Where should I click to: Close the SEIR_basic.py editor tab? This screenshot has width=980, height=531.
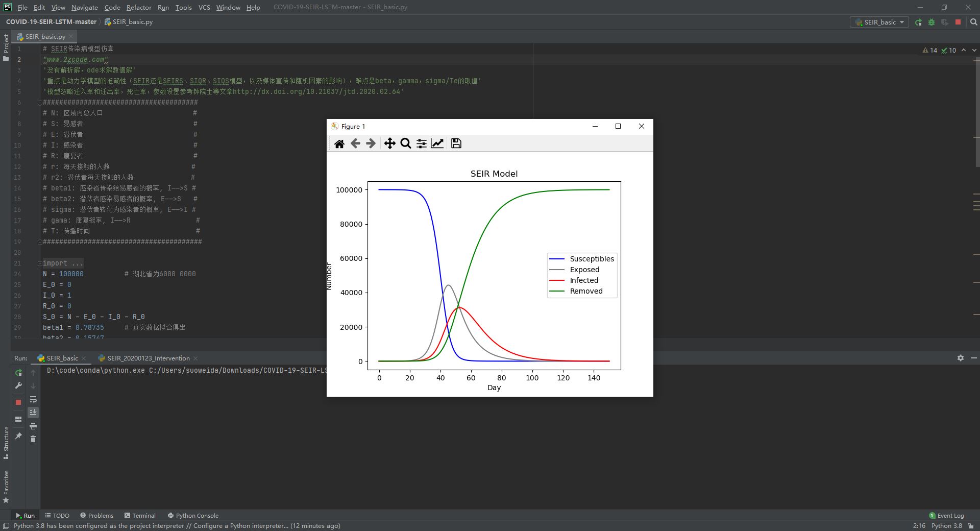tap(71, 37)
